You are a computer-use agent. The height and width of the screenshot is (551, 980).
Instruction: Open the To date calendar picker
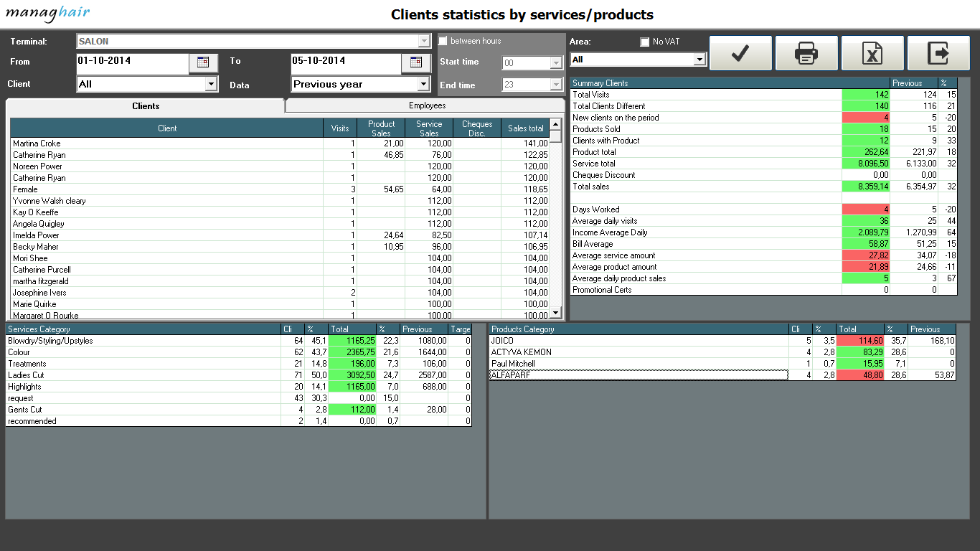[415, 63]
